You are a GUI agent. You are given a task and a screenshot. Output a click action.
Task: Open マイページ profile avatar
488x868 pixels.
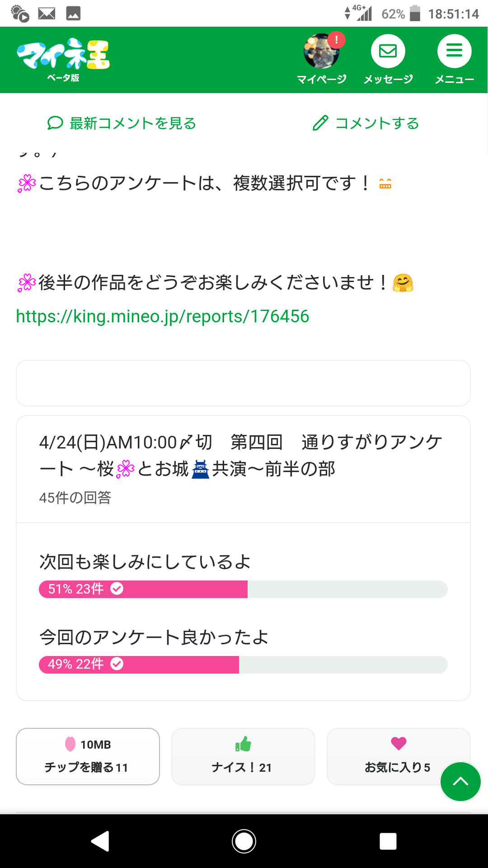[321, 52]
